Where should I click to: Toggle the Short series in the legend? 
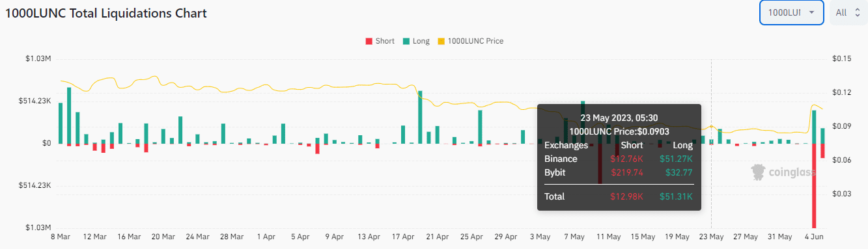380,41
